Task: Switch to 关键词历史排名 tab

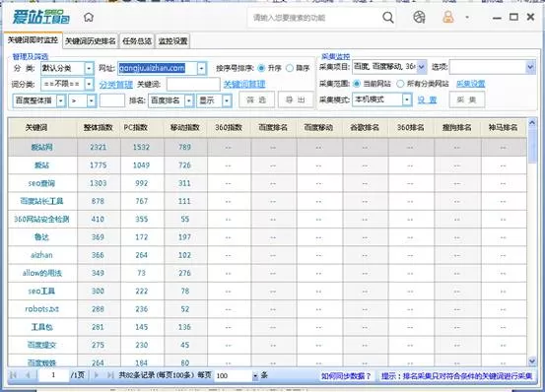Action: [91, 41]
